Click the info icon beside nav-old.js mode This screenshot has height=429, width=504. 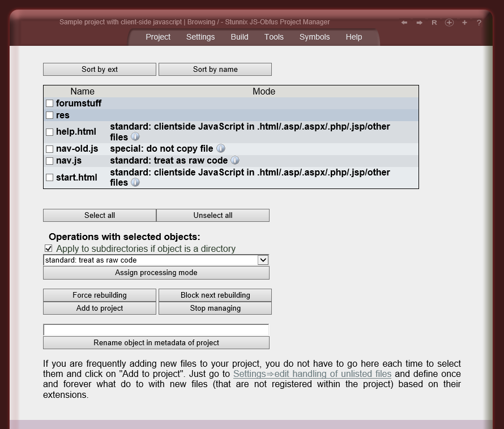coord(220,148)
